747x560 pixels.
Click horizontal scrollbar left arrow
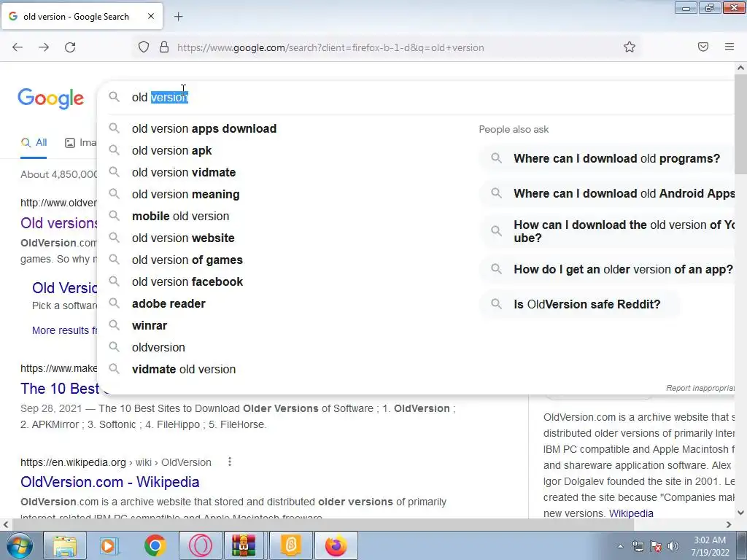coord(6,525)
